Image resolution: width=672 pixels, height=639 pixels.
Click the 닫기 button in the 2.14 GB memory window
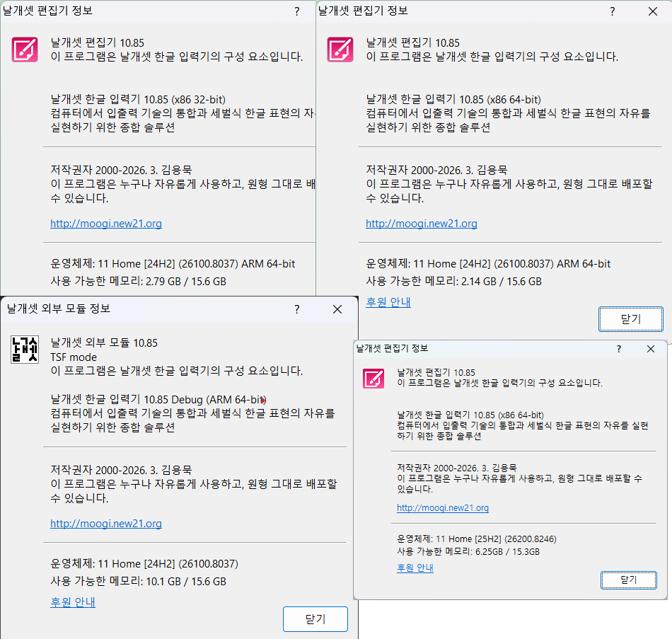tap(631, 319)
